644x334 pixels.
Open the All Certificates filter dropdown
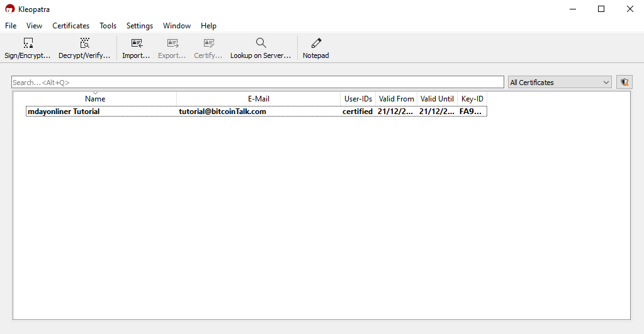pos(560,83)
